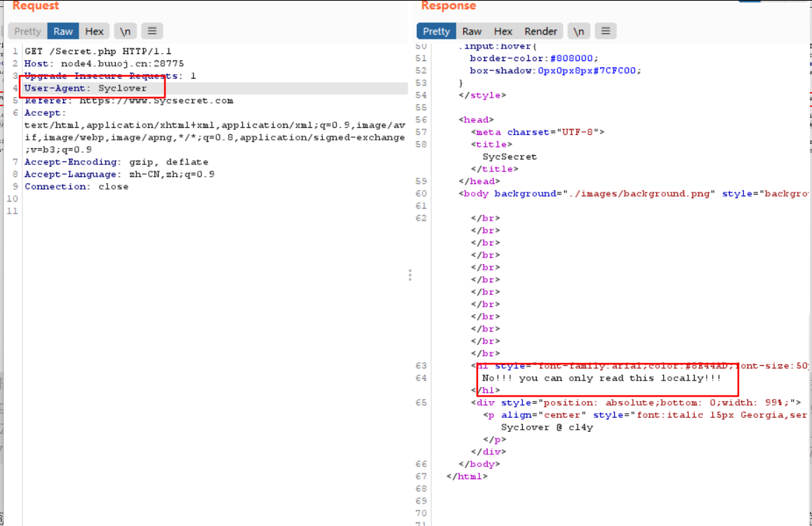Image resolution: width=812 pixels, height=526 pixels.
Task: Click the Referer header with Sycsecret.com URL
Action: coord(129,100)
